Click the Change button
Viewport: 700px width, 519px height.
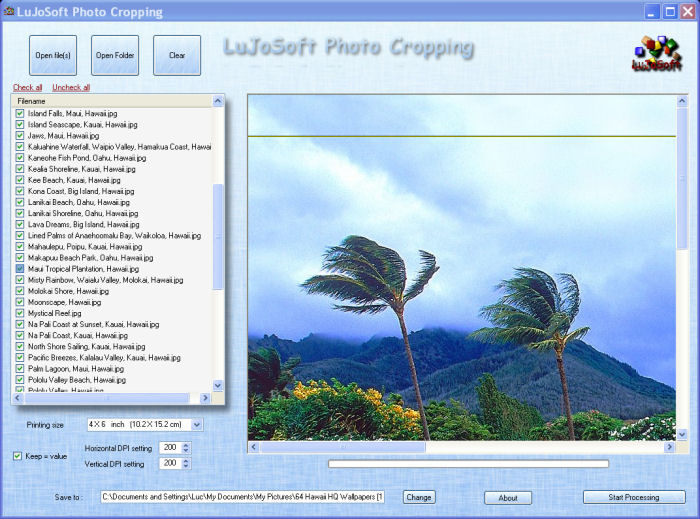[x=419, y=497]
